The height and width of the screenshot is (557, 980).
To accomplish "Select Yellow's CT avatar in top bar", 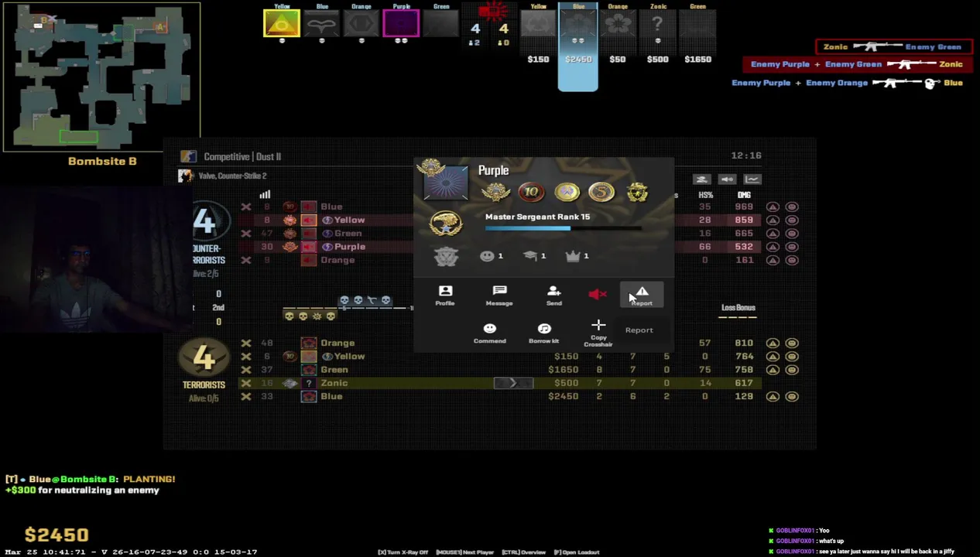I will [x=282, y=23].
